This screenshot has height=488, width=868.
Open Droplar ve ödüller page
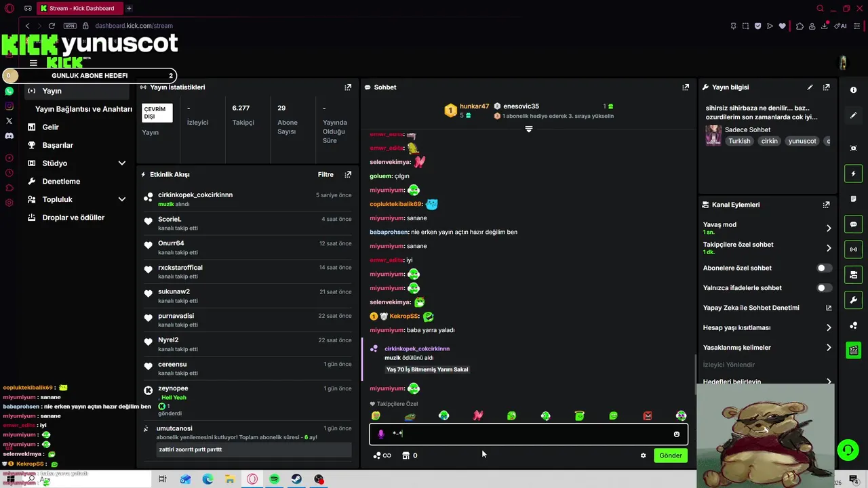click(73, 218)
